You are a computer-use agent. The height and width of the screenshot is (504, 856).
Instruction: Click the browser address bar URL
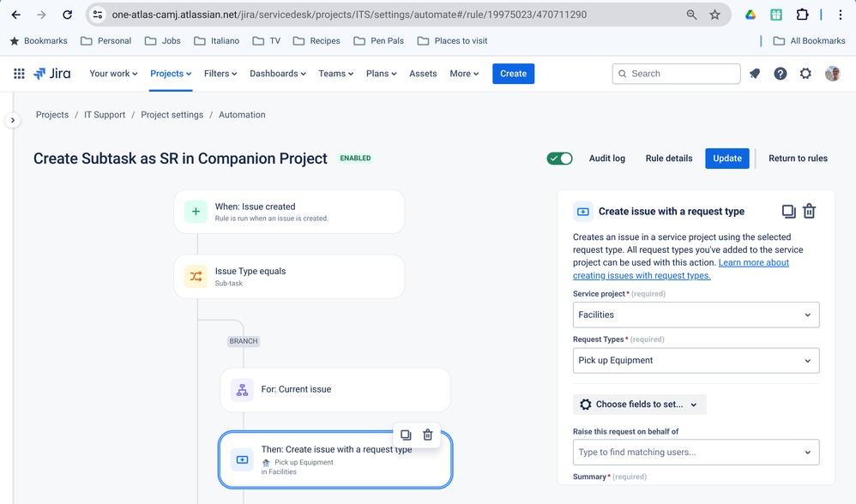(349, 15)
